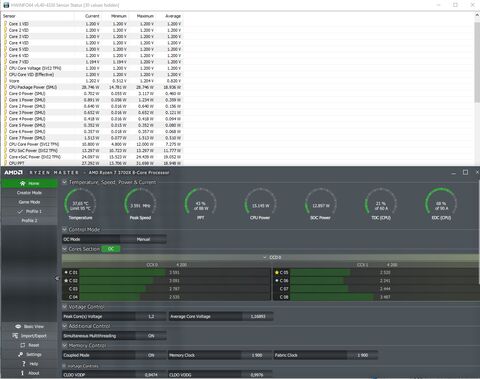Click the EDC (CPU) gauge
Screen dimensions: 480x379
(441, 204)
